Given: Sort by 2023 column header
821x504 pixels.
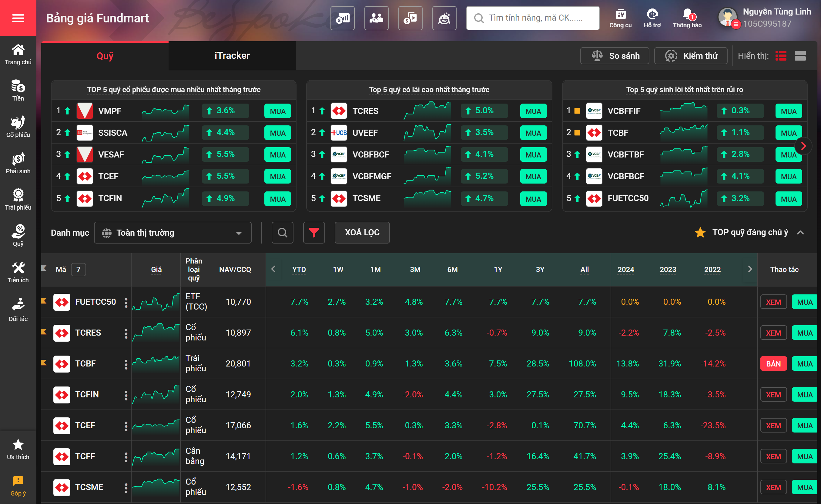Looking at the screenshot, I should (x=668, y=269).
